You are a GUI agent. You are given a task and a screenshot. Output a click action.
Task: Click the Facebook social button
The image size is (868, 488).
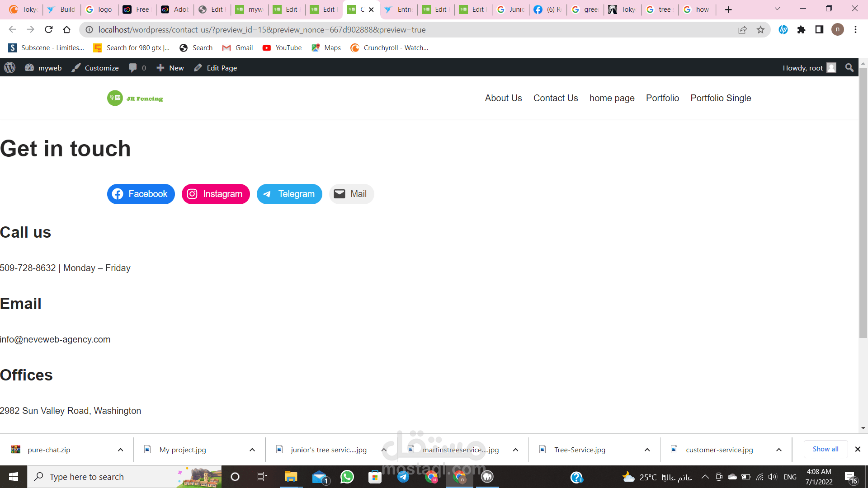(x=141, y=194)
